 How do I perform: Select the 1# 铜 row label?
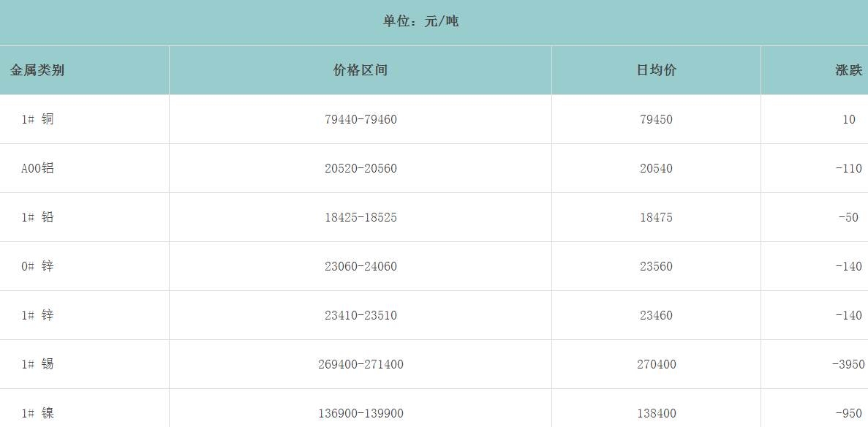pos(37,119)
